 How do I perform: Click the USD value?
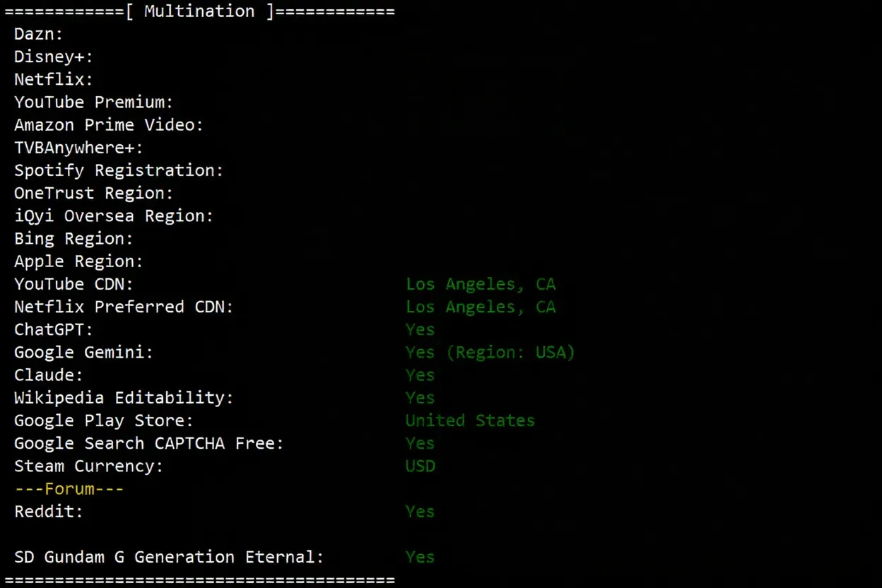point(420,466)
